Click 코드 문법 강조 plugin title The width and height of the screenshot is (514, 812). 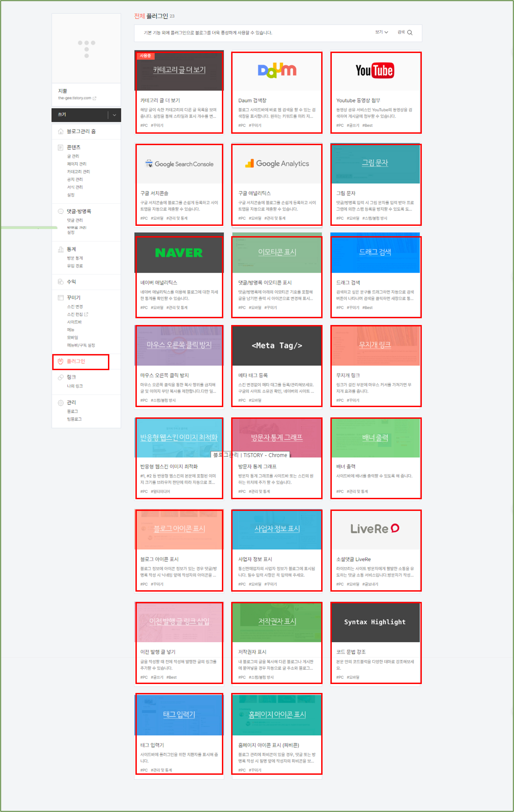[x=351, y=652]
